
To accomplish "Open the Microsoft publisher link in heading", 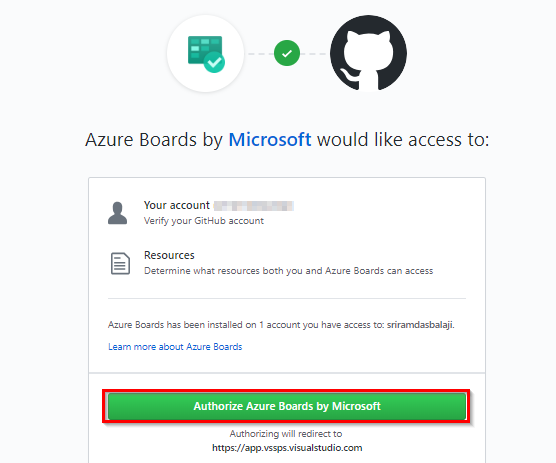I will pyautogui.click(x=270, y=139).
